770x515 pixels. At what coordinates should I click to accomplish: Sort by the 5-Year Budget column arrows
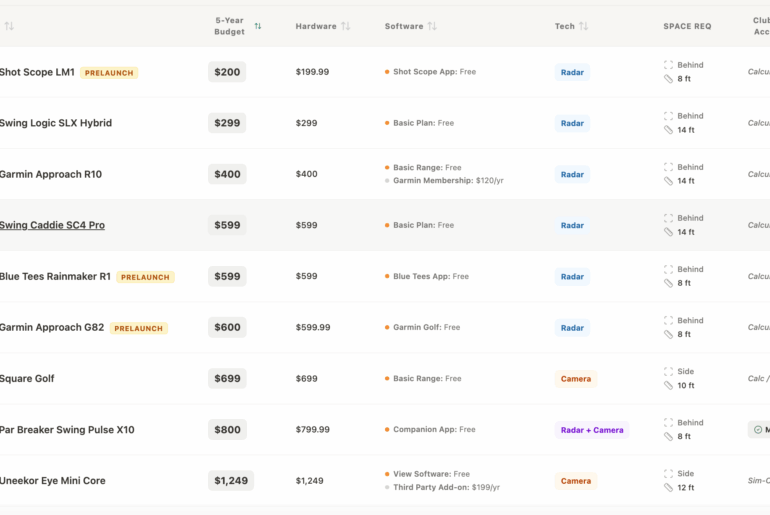(258, 26)
